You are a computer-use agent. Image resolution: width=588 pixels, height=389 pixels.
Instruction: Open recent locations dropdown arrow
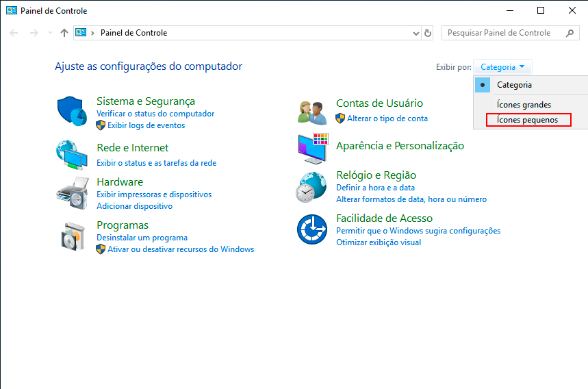coord(50,33)
